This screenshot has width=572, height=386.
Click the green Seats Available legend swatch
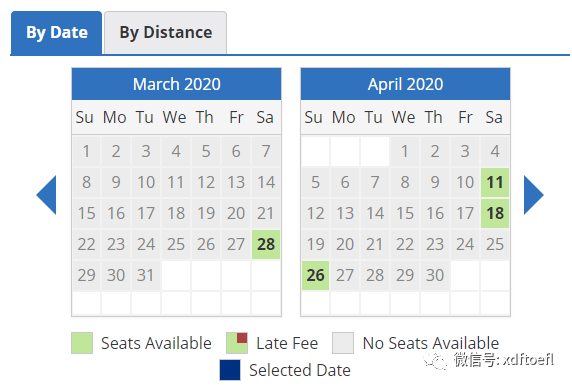82,343
